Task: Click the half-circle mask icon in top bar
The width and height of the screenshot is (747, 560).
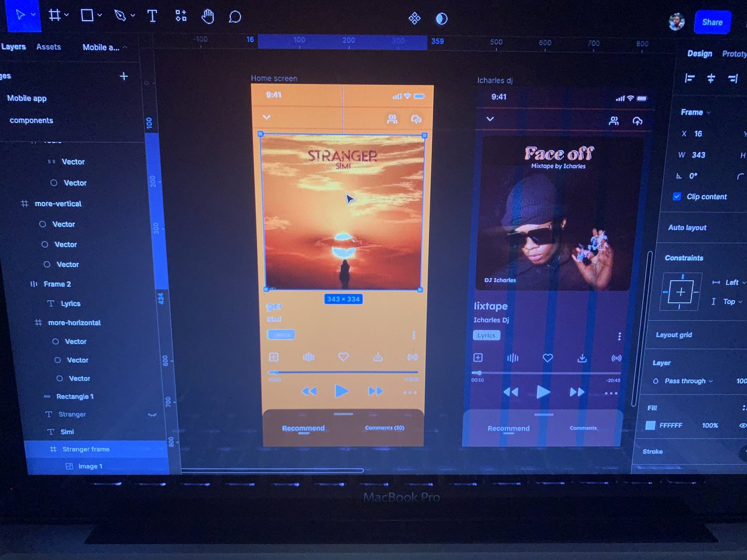Action: click(x=441, y=19)
